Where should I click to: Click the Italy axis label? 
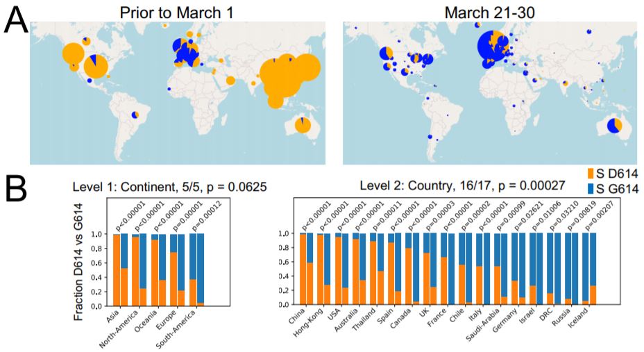[x=475, y=315]
